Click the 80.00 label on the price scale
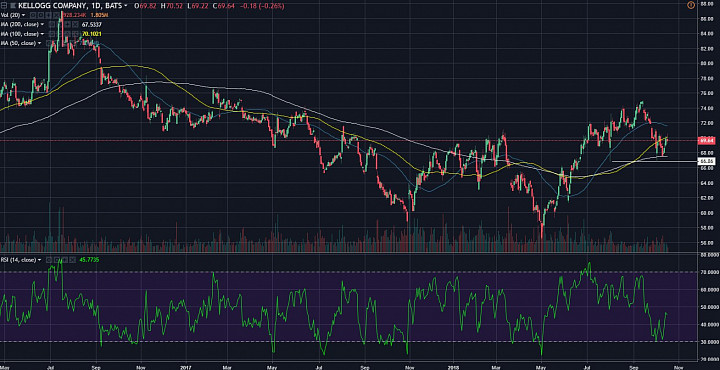720x370 pixels. 706,63
